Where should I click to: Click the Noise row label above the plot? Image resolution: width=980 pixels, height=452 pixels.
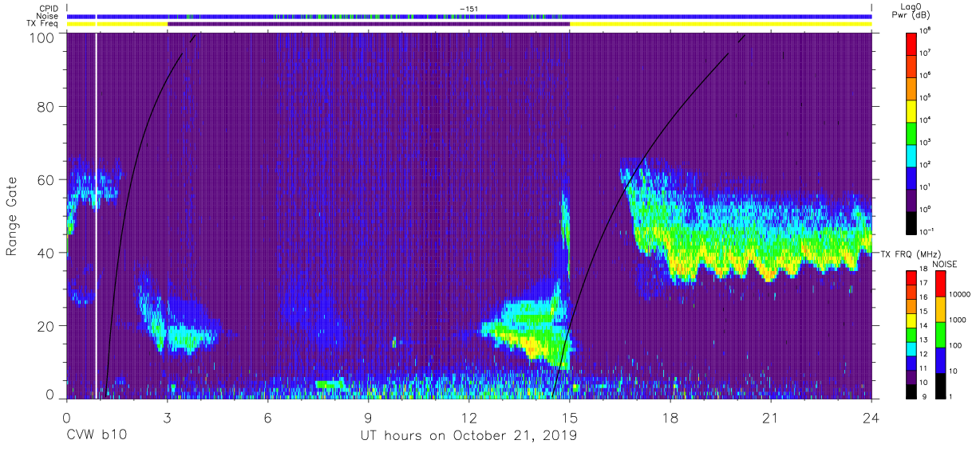49,16
